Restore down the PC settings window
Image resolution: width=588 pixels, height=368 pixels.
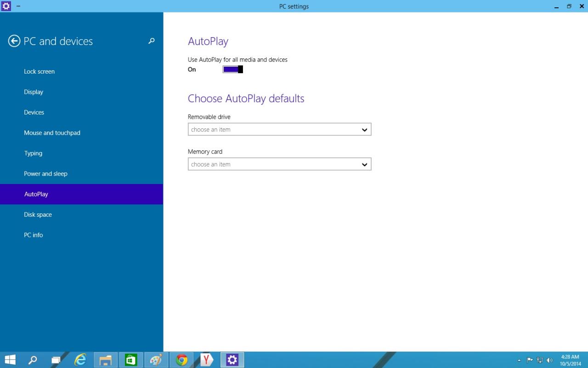pyautogui.click(x=569, y=6)
